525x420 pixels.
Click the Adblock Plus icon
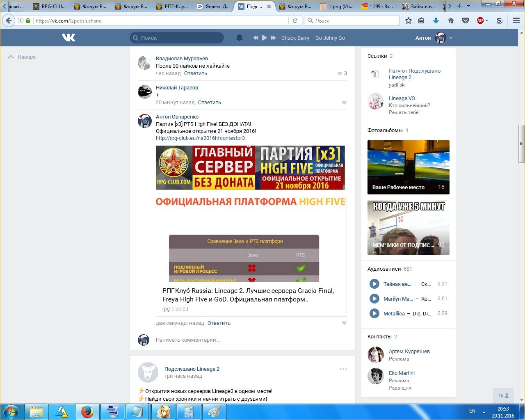(x=480, y=21)
